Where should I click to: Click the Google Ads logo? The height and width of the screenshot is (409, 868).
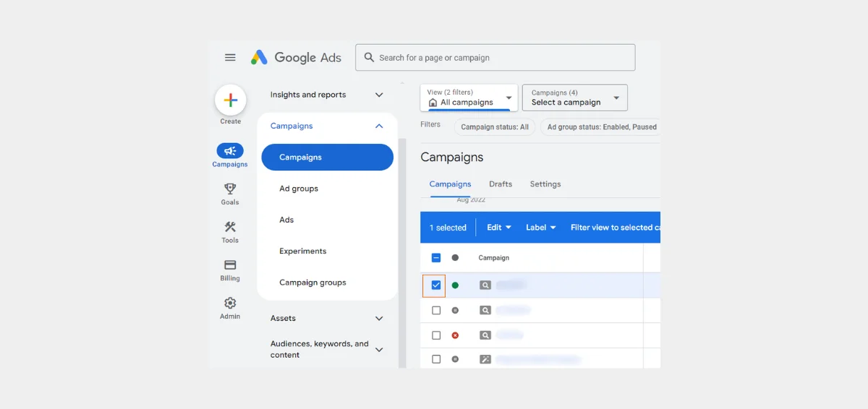(x=296, y=58)
